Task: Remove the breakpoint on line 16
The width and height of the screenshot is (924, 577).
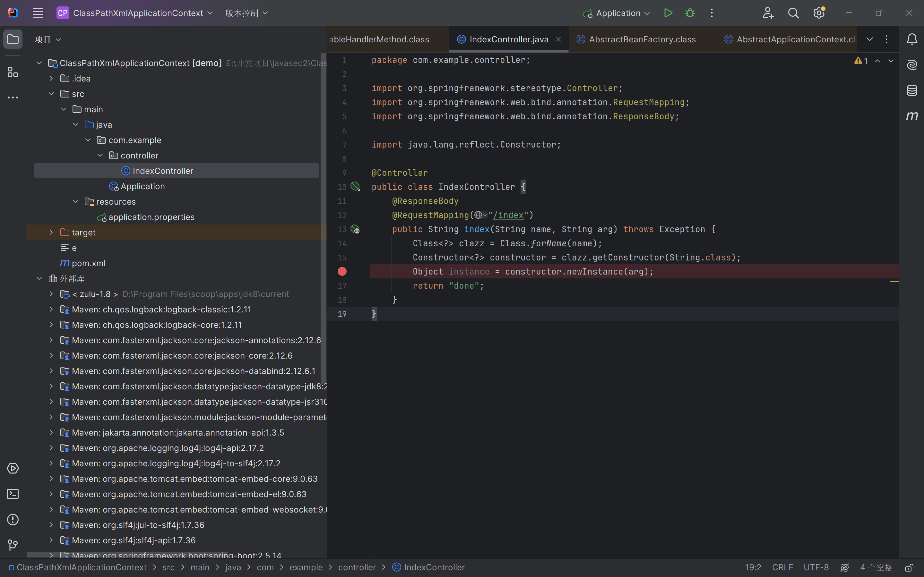Action: pyautogui.click(x=342, y=271)
